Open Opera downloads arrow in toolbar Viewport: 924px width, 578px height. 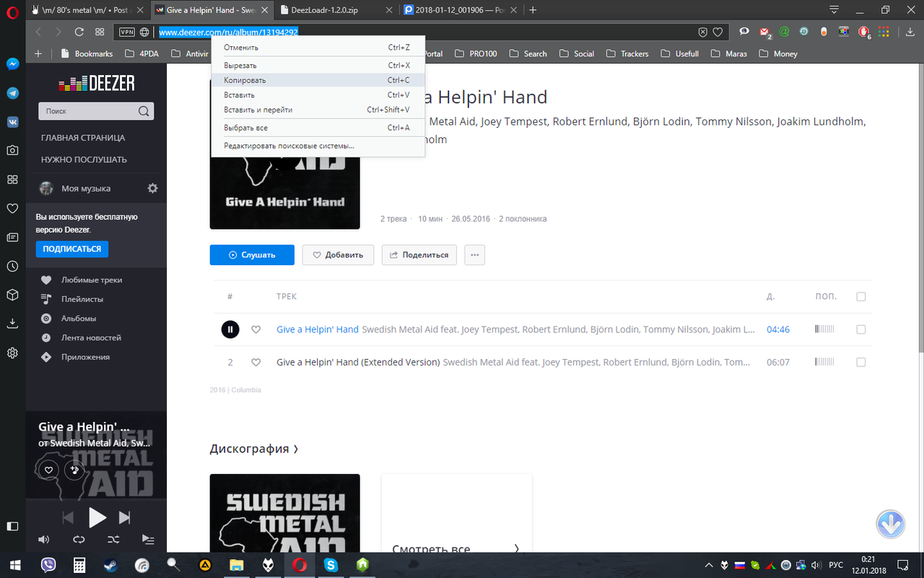coord(910,32)
